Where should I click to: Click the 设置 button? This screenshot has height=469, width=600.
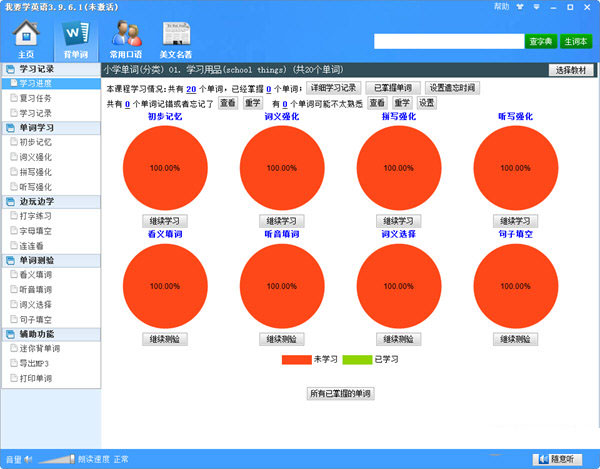pos(426,103)
